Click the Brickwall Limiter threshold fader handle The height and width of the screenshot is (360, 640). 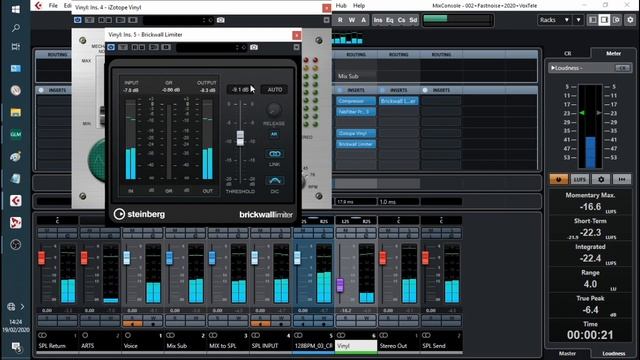tap(240, 138)
